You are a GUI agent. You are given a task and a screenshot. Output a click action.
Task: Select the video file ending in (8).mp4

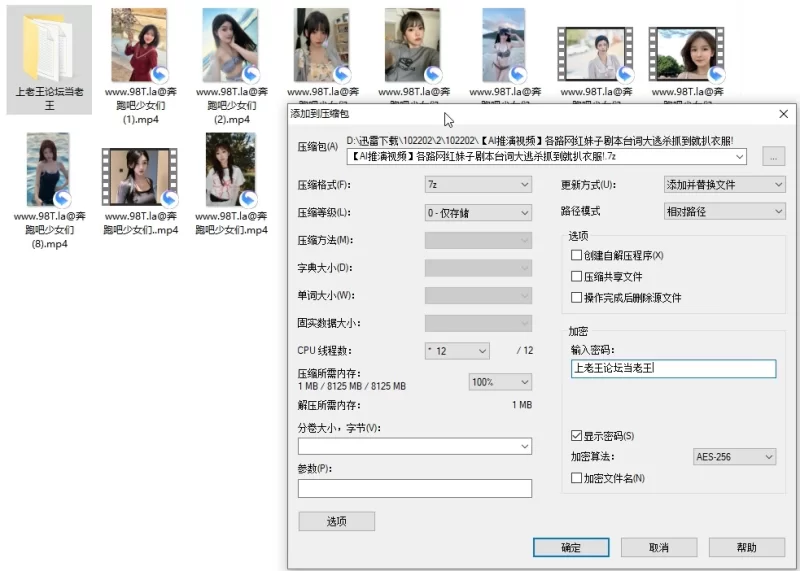[48, 170]
